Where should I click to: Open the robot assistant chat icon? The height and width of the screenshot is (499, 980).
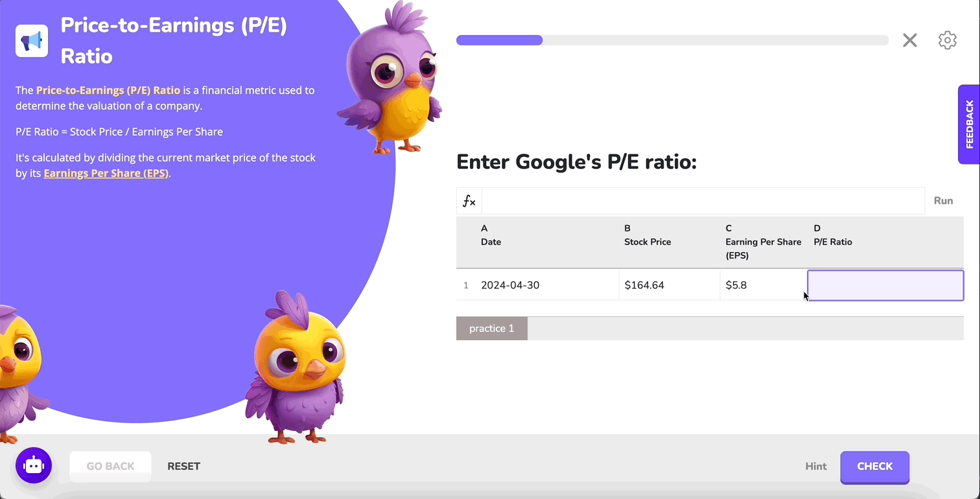click(x=34, y=465)
